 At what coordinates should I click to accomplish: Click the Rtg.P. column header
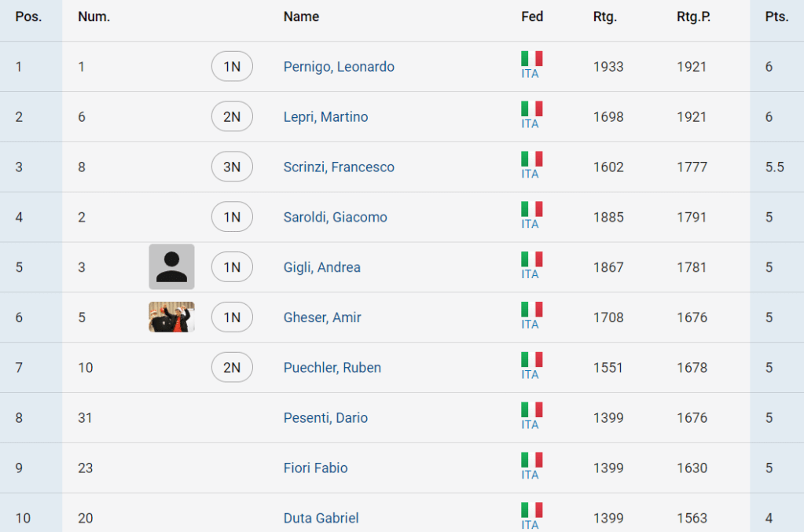pos(693,17)
